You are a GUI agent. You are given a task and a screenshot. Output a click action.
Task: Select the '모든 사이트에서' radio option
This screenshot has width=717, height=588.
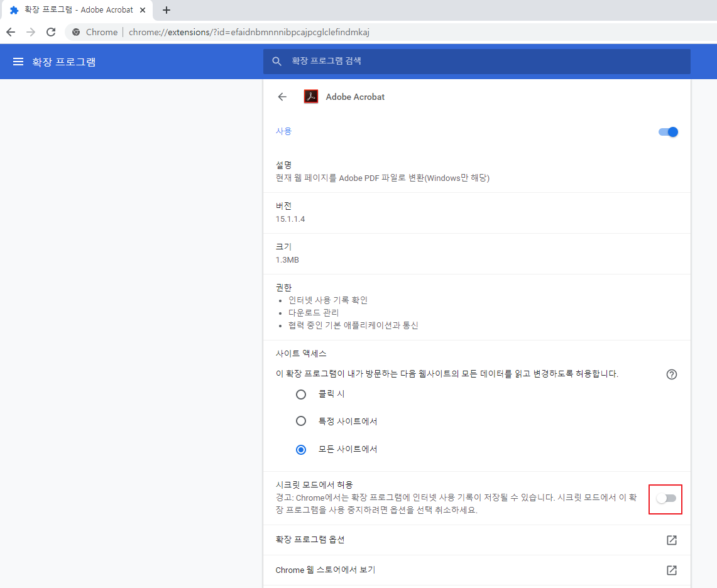point(301,449)
